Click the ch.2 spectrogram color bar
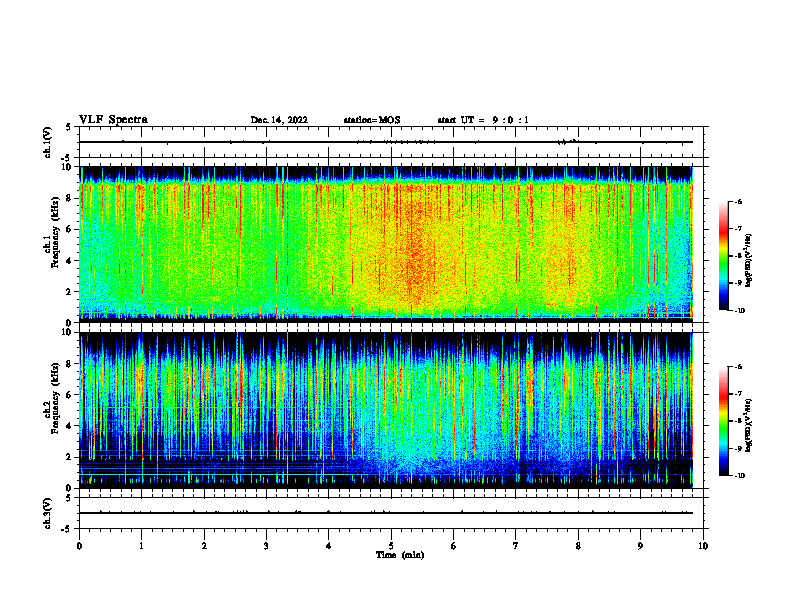The height and width of the screenshot is (612, 792). [723, 421]
